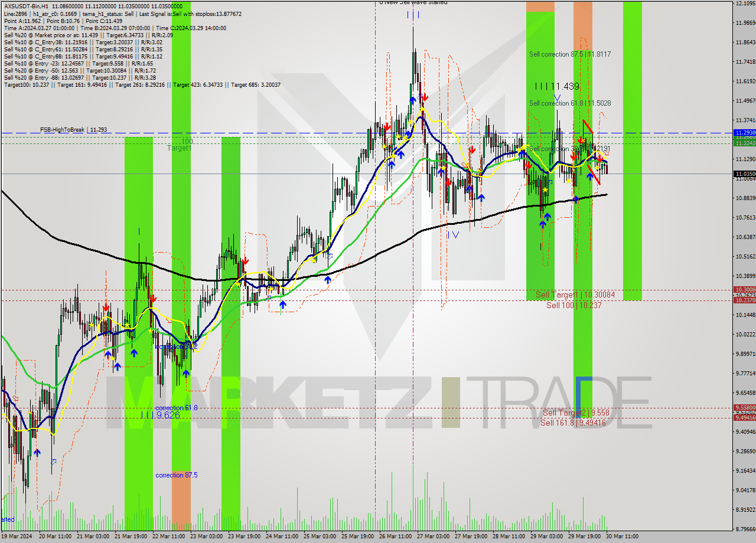Select the red 10.2370 price tag
This screenshot has width=756, height=543.
(744, 300)
